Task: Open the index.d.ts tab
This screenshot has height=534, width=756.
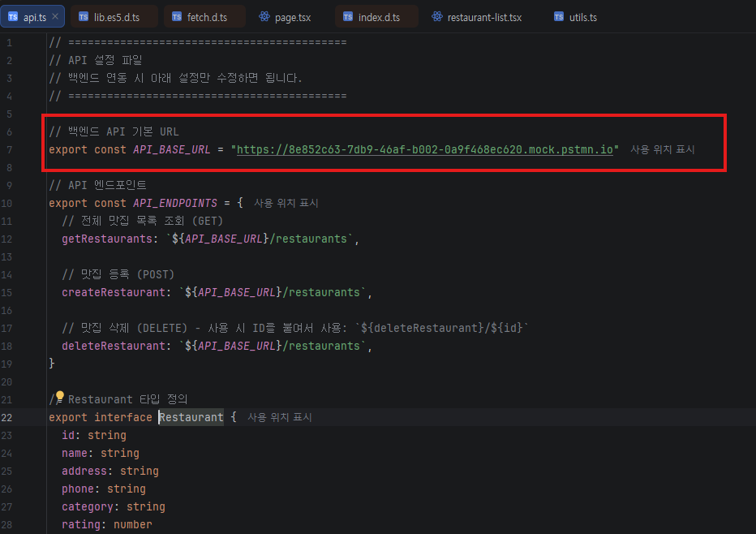Action: [376, 17]
